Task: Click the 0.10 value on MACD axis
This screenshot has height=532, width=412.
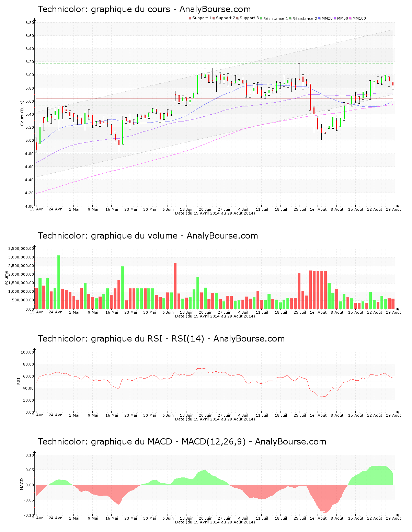Action: [x=30, y=455]
